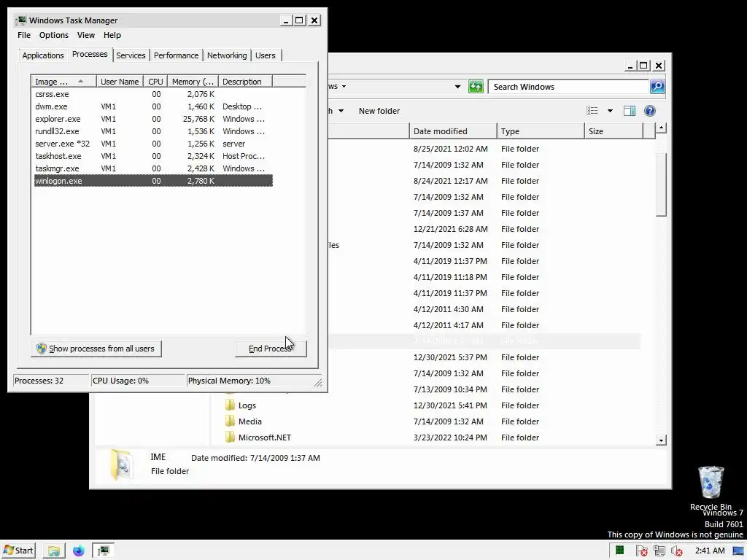Click Show processes from all users button

click(96, 349)
